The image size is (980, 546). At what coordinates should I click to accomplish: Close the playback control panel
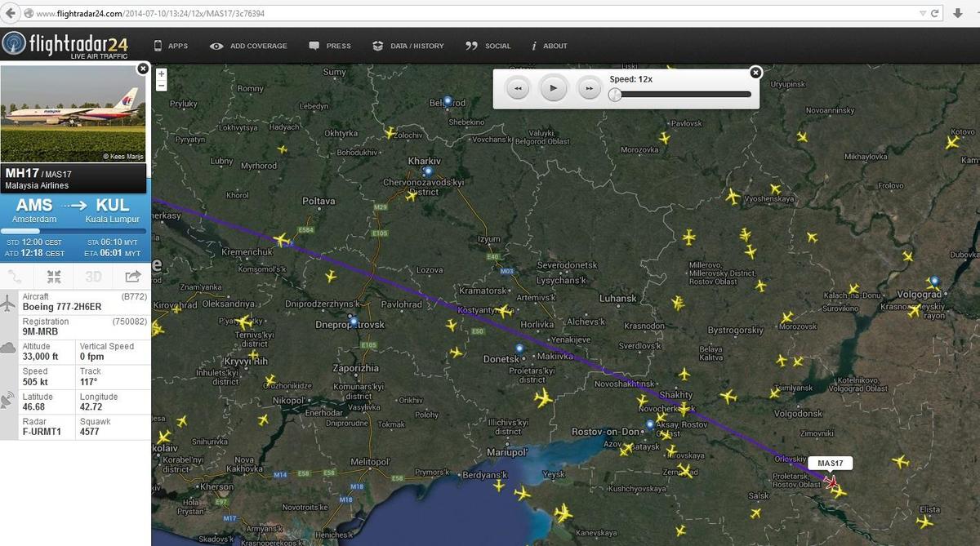[x=755, y=73]
